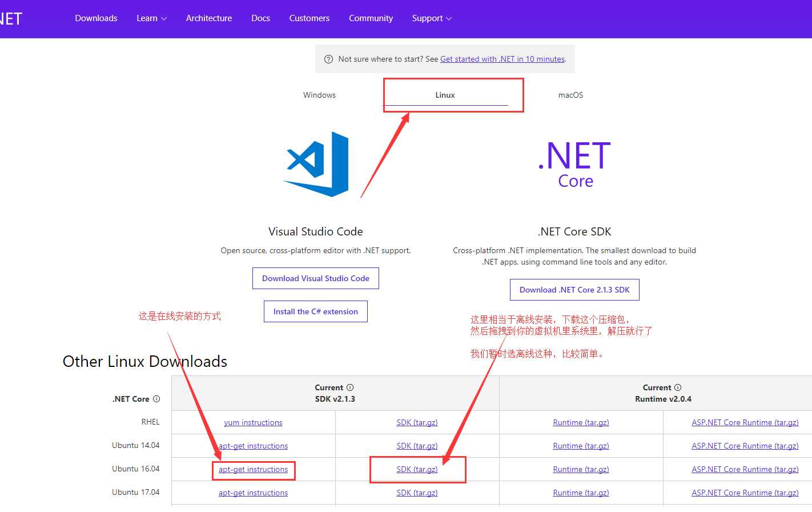Download ASP.NET Core Runtime for Ubuntu 14.04
Viewport: 812px width, 512px height.
pos(745,446)
